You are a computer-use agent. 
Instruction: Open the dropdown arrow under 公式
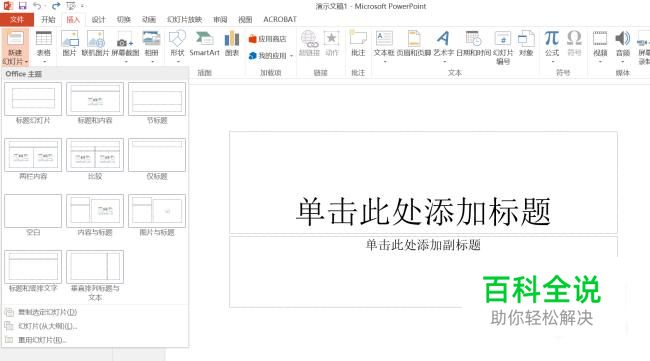coord(552,62)
